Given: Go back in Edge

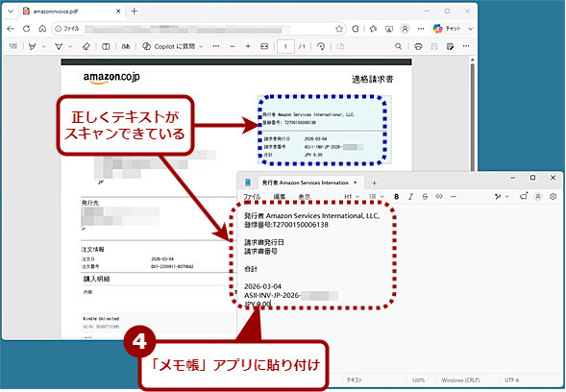Looking at the screenshot, I should 11,29.
